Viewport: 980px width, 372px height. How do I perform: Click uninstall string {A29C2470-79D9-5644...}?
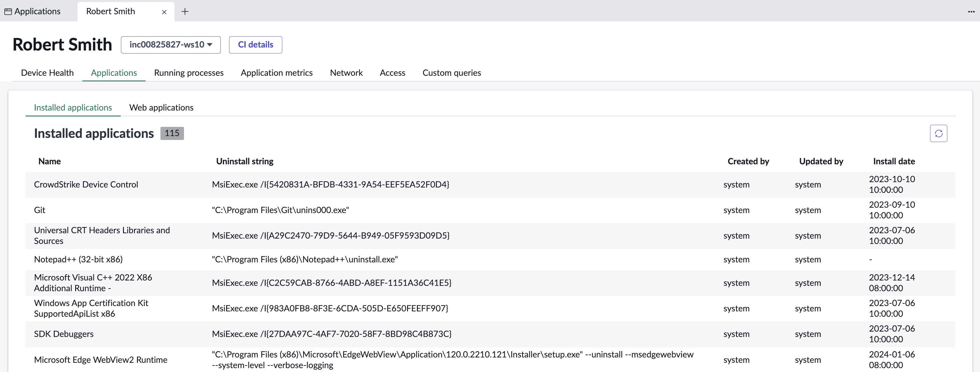(331, 235)
